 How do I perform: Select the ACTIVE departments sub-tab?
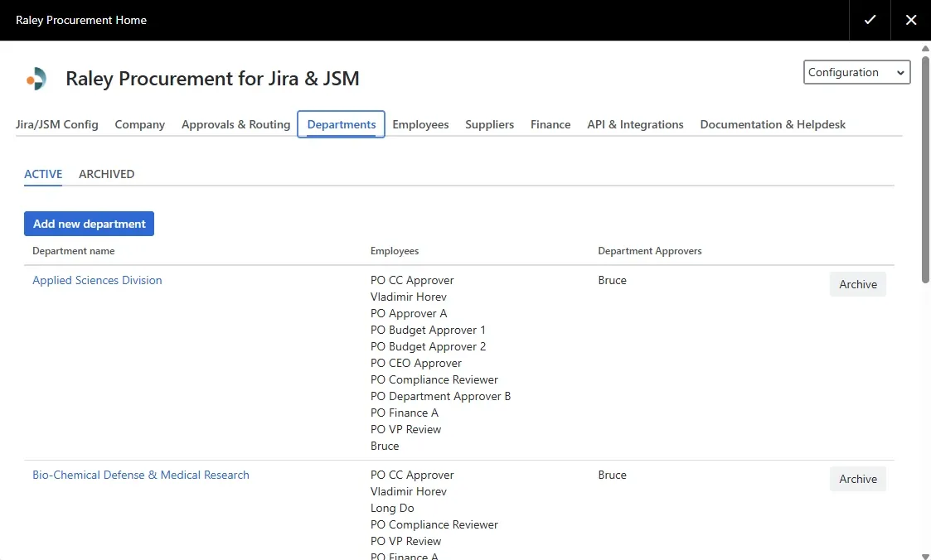[43, 175]
